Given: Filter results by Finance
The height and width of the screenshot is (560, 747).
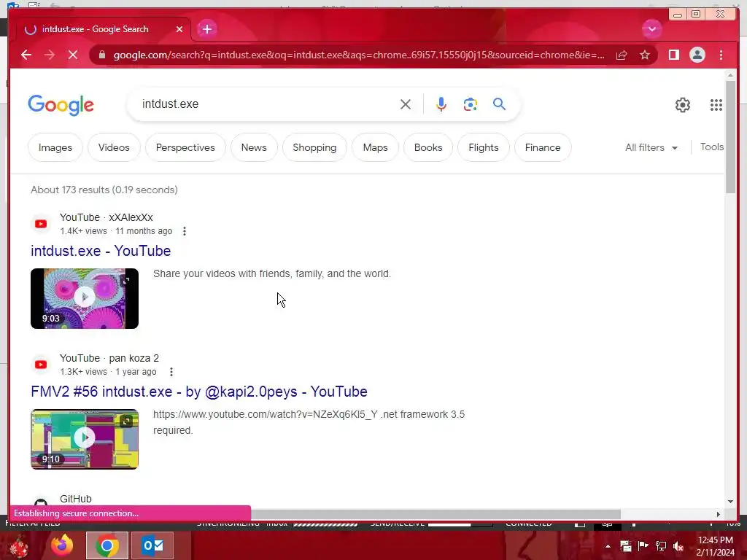Looking at the screenshot, I should tap(543, 147).
